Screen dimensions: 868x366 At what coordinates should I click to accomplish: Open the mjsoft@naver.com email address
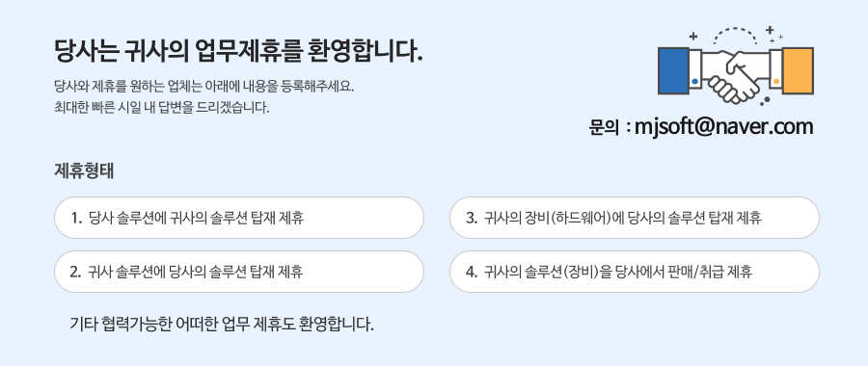[x=723, y=126]
